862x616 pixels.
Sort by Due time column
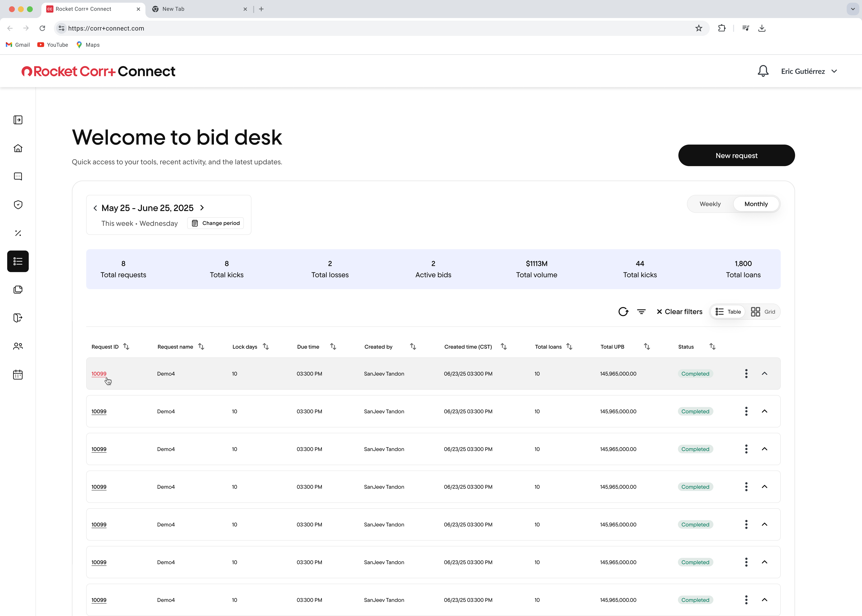pyautogui.click(x=333, y=347)
